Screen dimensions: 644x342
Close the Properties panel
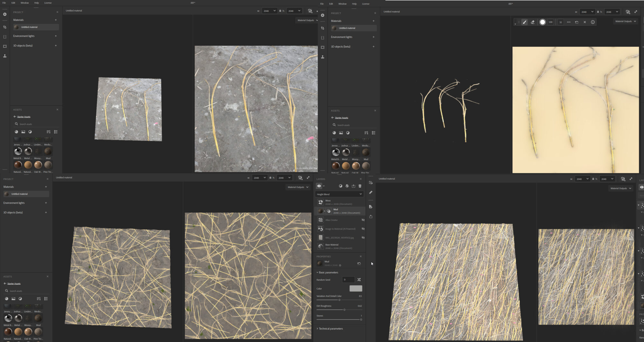pos(361,256)
